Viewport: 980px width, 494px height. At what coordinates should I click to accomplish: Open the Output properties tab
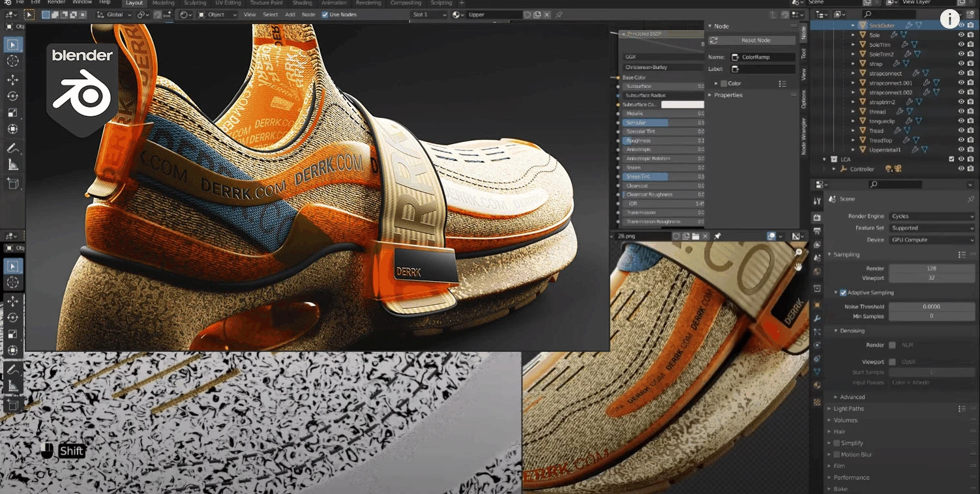(817, 231)
